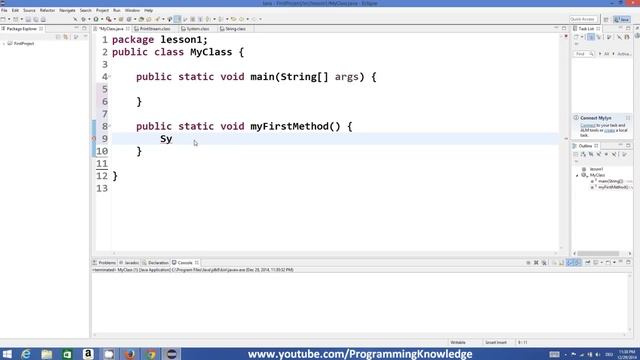Viewport: 640px width, 360px height.
Task: Collapse All in Package Explorer
Action: [58, 37]
